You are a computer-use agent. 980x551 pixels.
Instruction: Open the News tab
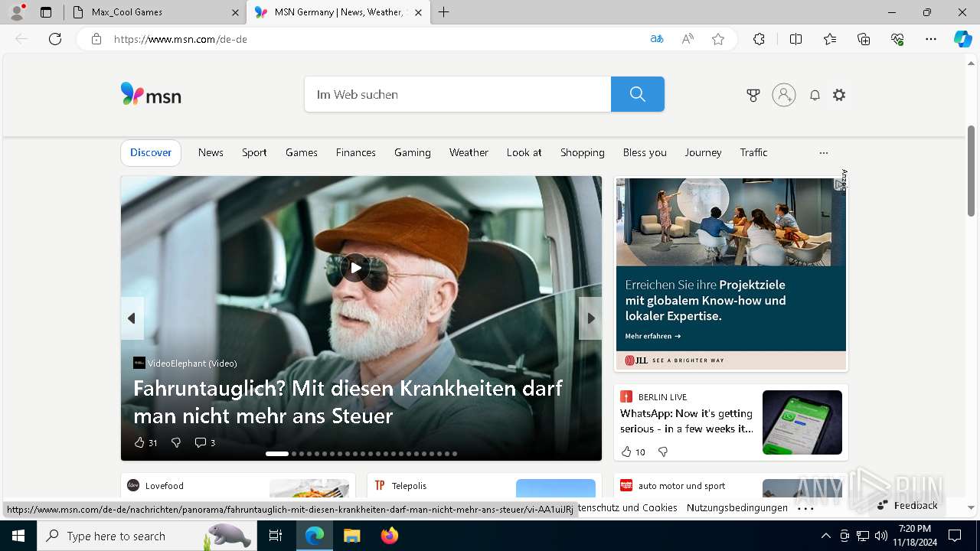211,152
